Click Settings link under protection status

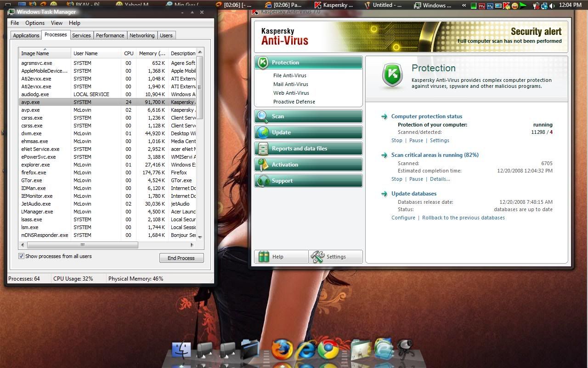pos(440,140)
